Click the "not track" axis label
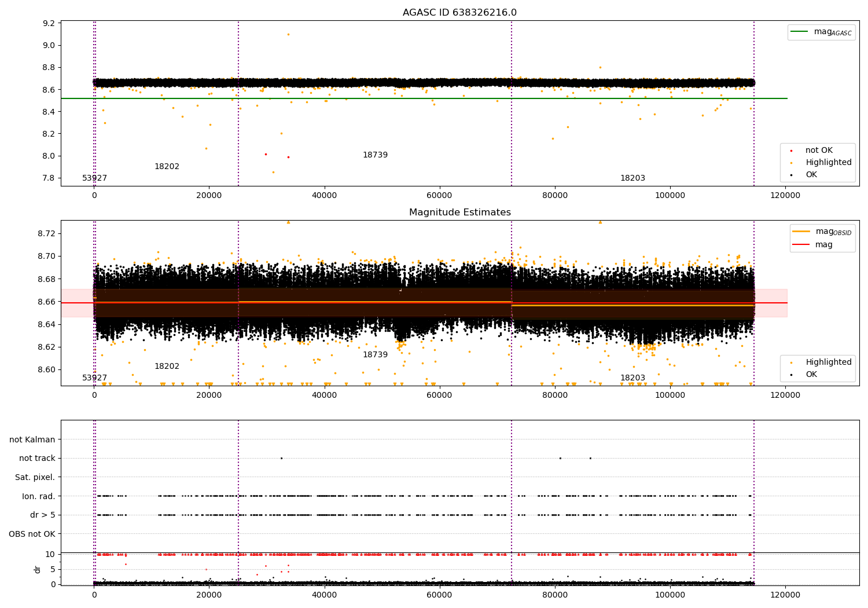Viewport: 868px width, 608px height. (x=37, y=458)
